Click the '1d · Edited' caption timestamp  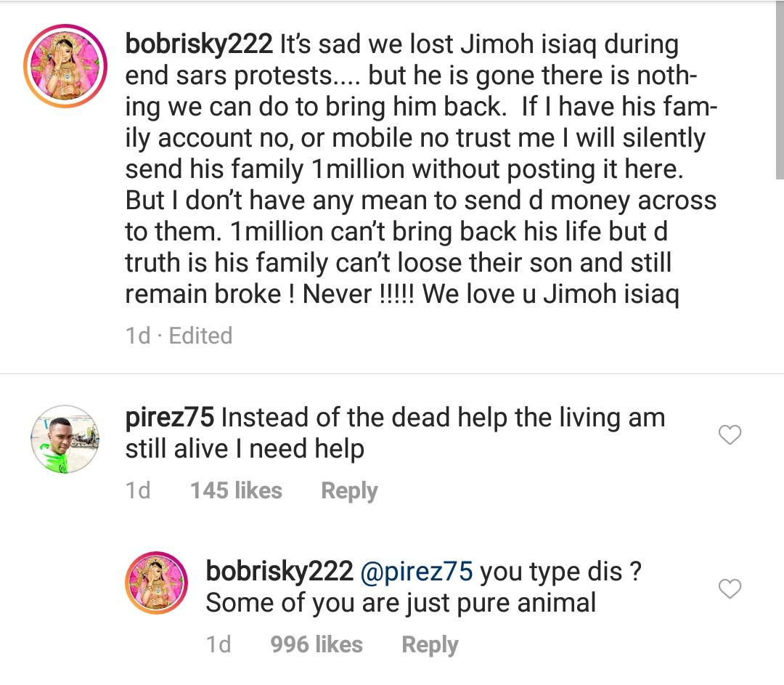coord(179,336)
